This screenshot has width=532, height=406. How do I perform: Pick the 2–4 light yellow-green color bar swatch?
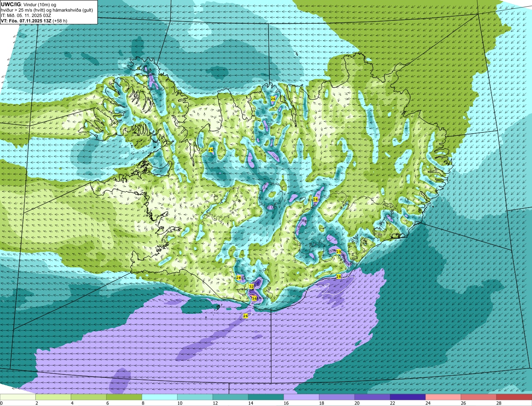[54, 397]
